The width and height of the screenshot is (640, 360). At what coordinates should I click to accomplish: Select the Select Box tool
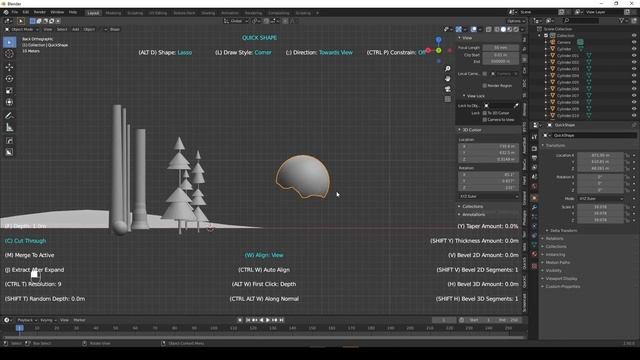[9, 42]
